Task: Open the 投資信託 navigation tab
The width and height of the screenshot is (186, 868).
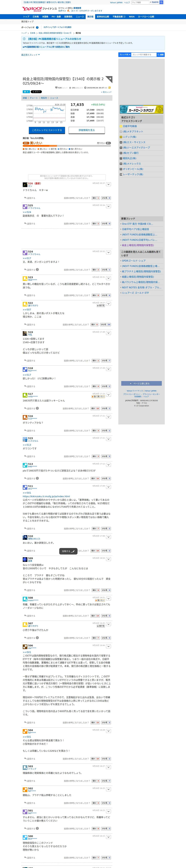Action: (68, 16)
